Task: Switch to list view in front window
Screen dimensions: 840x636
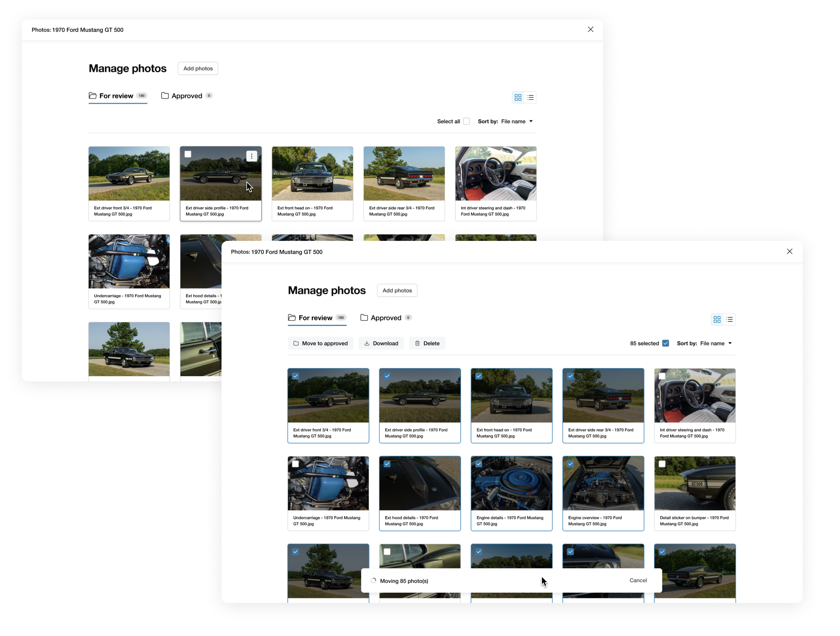Action: point(729,320)
